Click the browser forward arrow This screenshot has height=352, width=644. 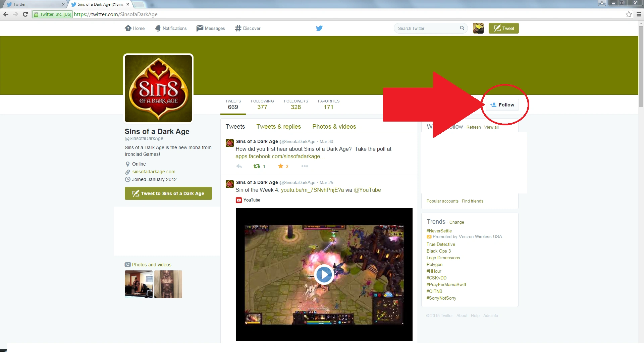[x=15, y=14]
